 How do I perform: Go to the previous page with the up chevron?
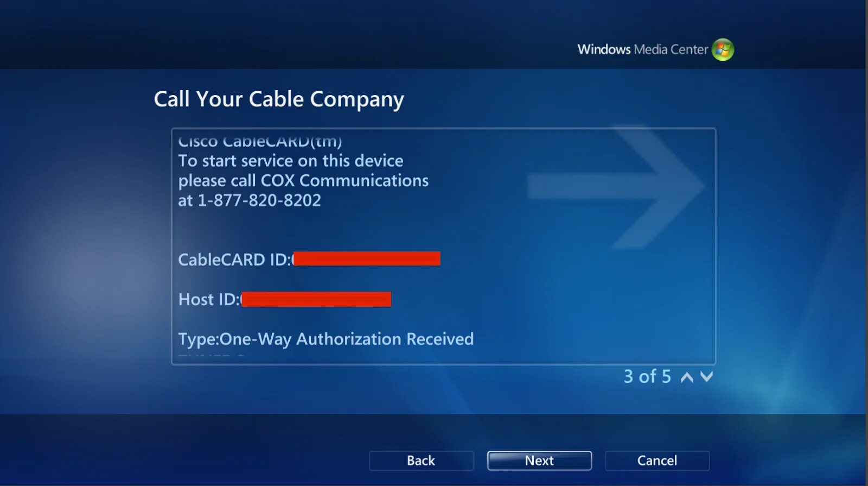687,377
